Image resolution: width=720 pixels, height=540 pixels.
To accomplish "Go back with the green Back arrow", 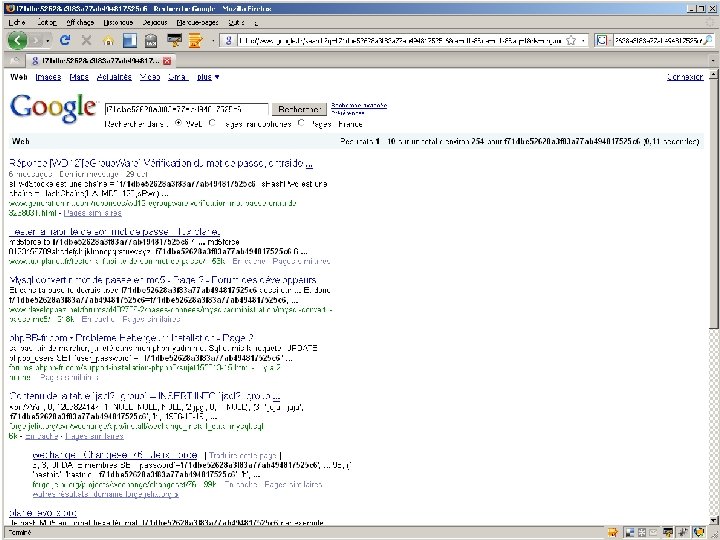I will 17,40.
